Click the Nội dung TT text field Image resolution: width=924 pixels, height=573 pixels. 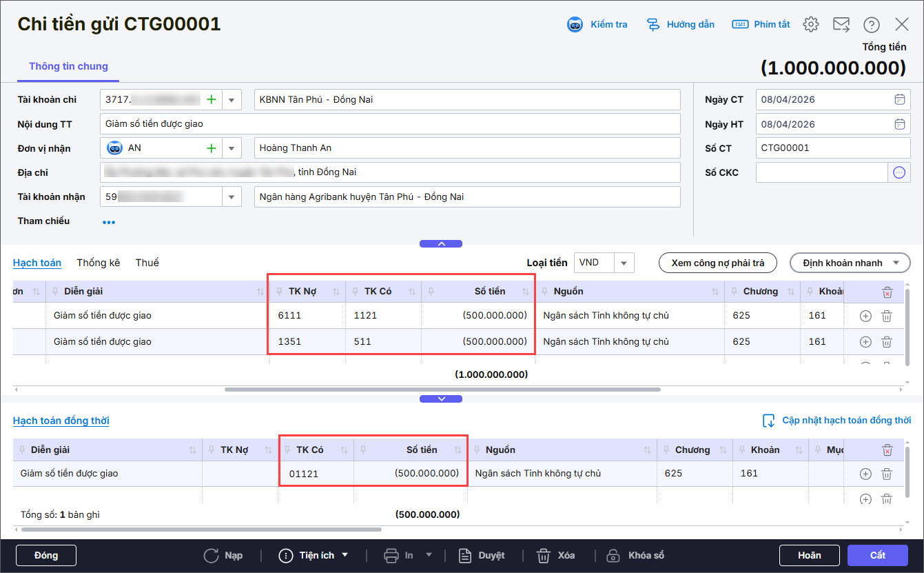[x=390, y=124]
